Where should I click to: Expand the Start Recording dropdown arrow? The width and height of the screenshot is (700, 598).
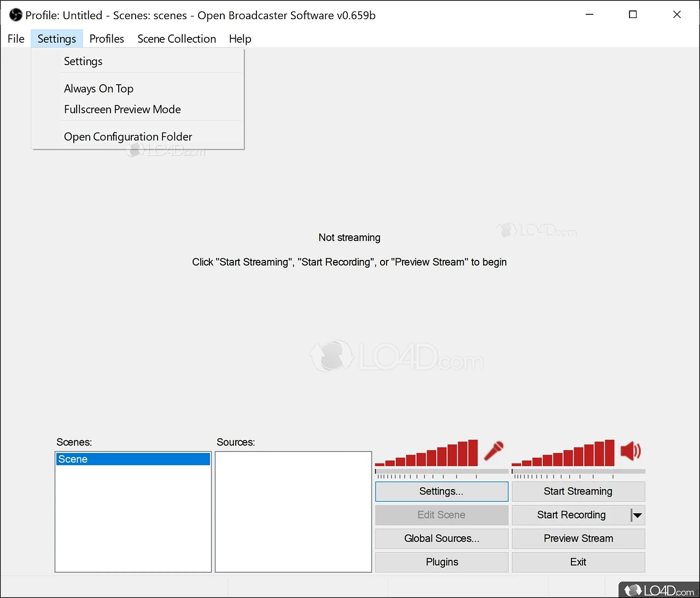coord(638,515)
